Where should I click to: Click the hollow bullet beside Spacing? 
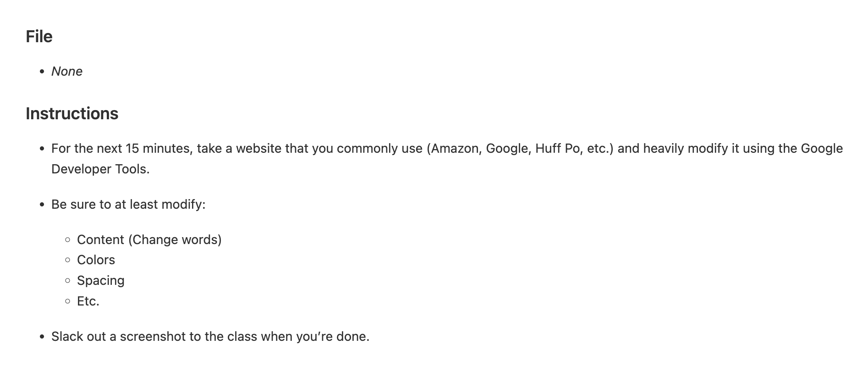pyautogui.click(x=68, y=281)
